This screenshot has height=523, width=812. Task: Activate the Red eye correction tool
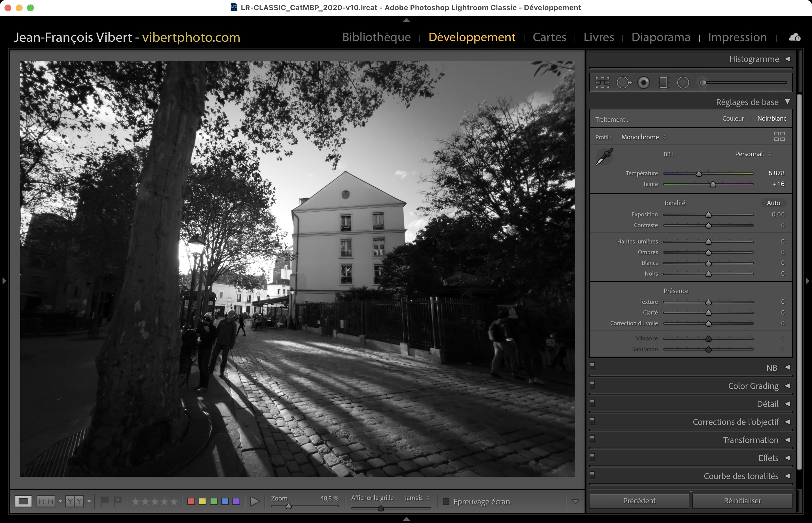point(643,83)
